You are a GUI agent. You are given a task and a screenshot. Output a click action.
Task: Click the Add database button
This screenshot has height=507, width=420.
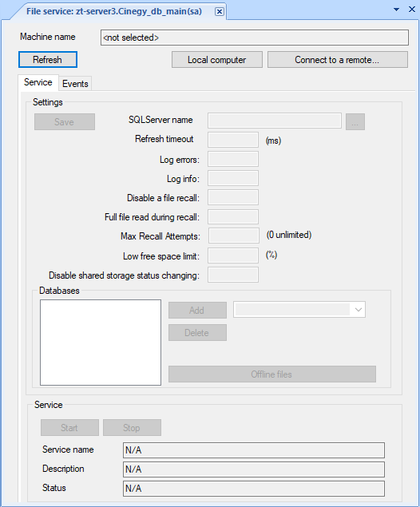coord(197,311)
